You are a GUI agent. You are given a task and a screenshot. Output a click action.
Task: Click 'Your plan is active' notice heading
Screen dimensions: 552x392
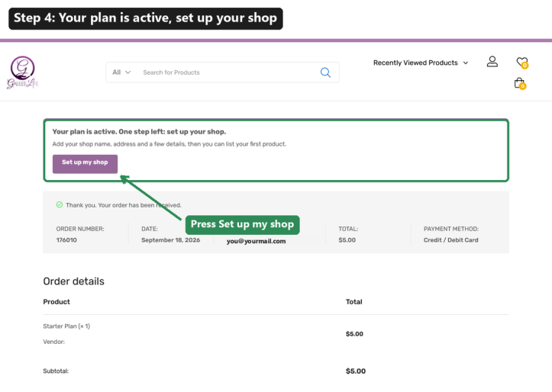139,132
